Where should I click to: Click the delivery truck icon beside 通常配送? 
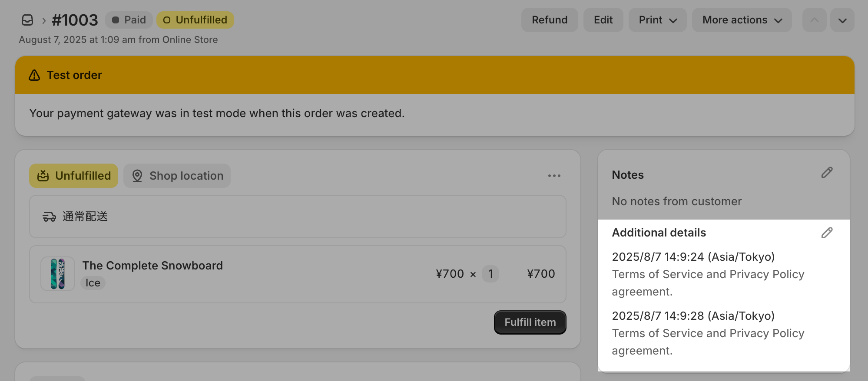click(49, 217)
